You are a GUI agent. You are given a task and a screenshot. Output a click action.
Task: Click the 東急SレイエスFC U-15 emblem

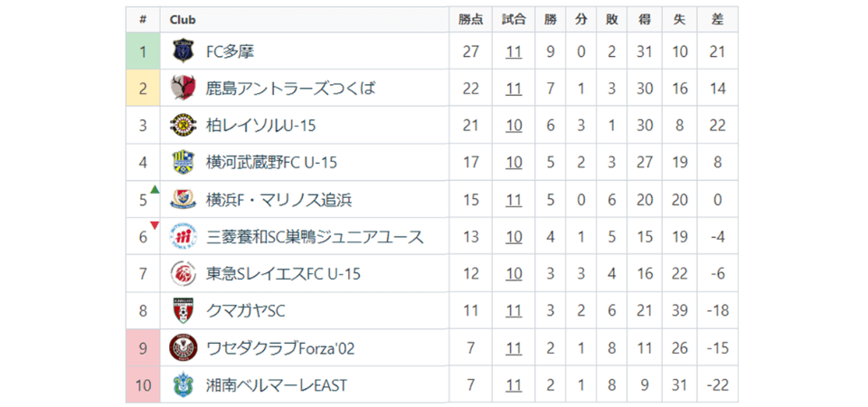[183, 274]
